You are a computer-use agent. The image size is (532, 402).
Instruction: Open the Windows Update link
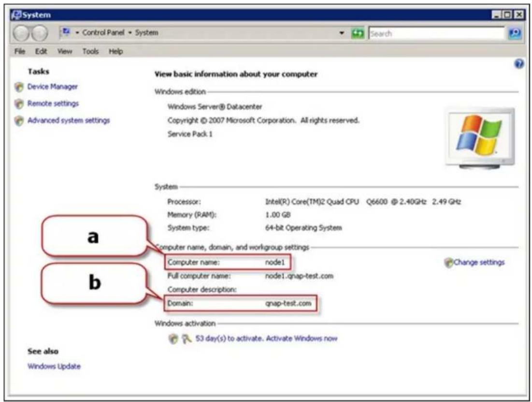[54, 366]
